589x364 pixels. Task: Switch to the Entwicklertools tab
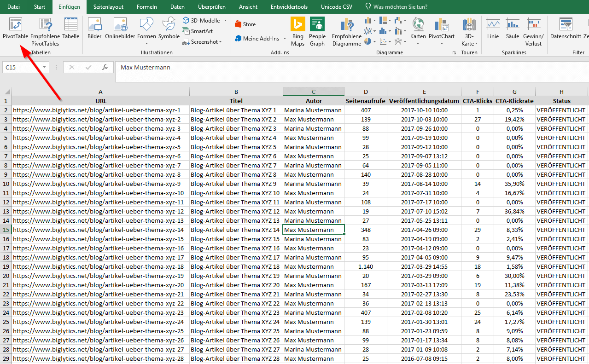289,7
